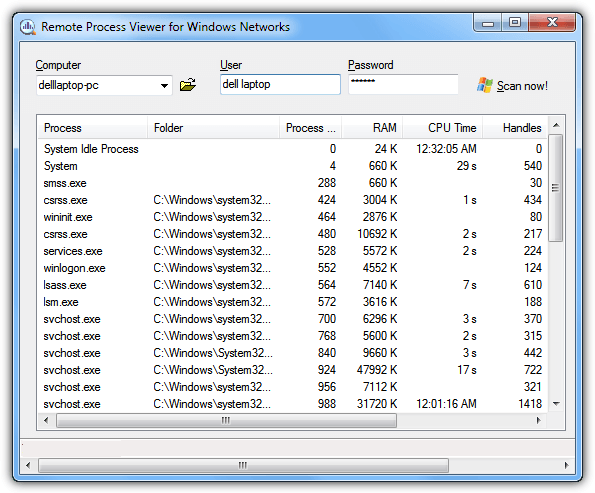Image resolution: width=595 pixels, height=493 pixels.
Task: Click the 10692 K RAM value
Action: point(377,234)
